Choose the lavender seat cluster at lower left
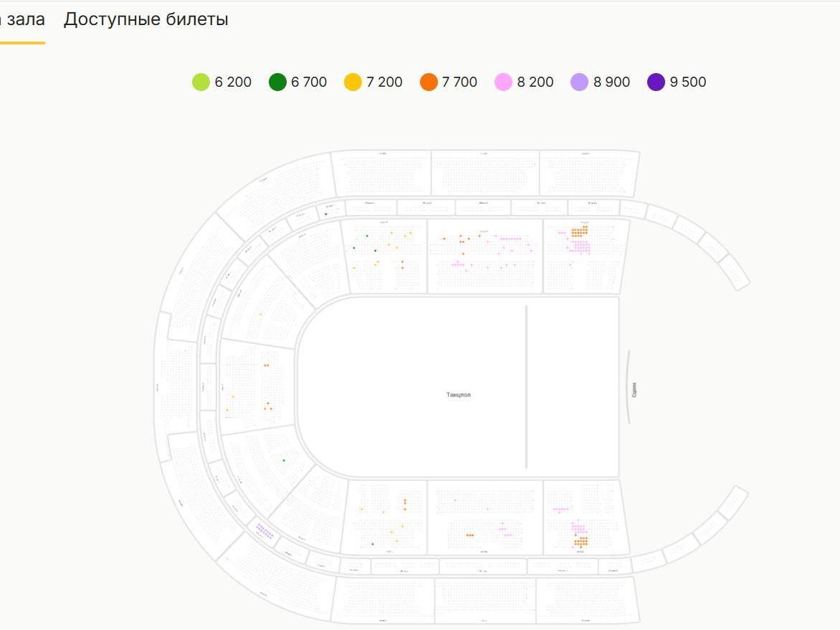Viewport: 840px width, 630px height. point(264,531)
